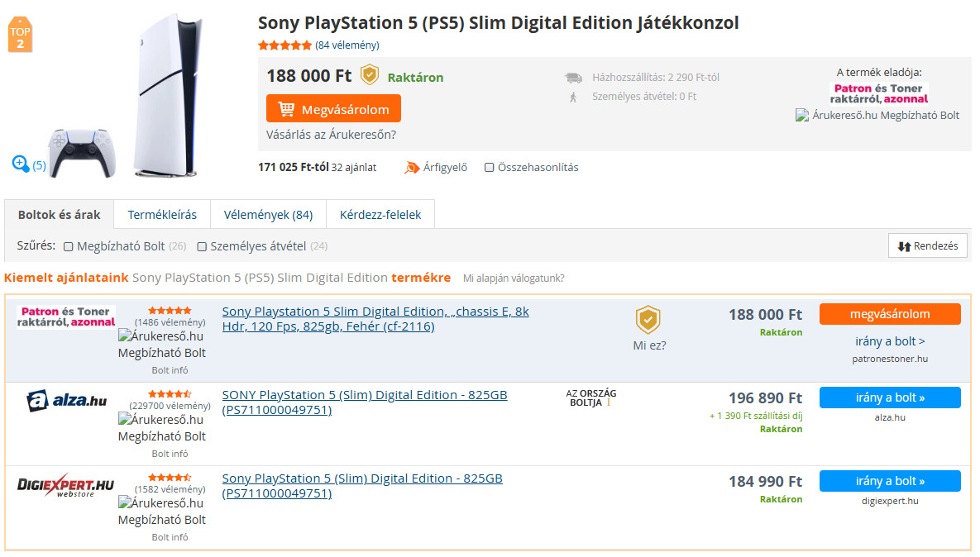Image resolution: width=980 pixels, height=557 pixels.
Task: Click the Árfigyelő price alert icon
Action: point(412,168)
